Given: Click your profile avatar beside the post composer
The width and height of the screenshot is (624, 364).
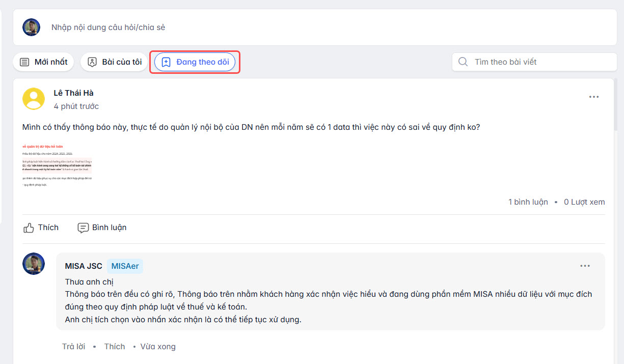Looking at the screenshot, I should pos(32,27).
